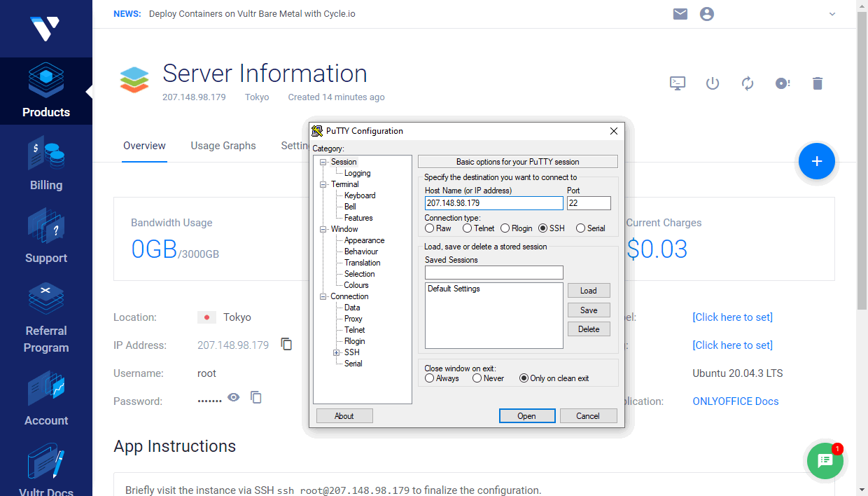Click the blue plus deploy button
Screen dimensions: 868x496
(816, 161)
